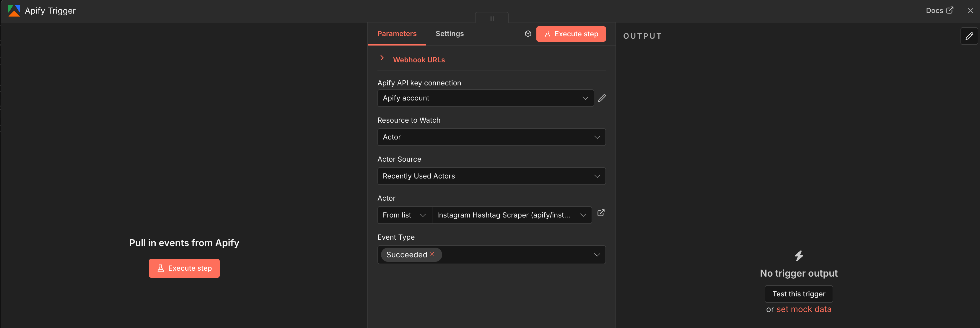Click the Execute step button in the left panel
This screenshot has width=980, height=328.
(184, 268)
